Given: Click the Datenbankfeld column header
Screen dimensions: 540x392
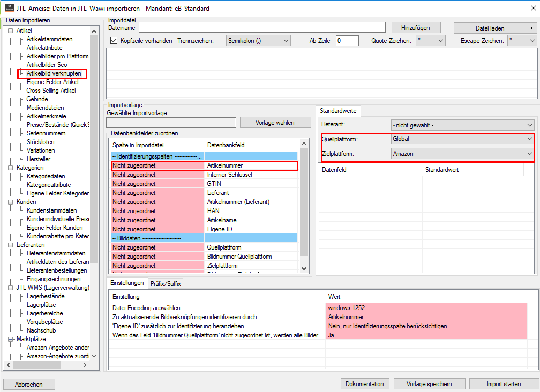Looking at the screenshot, I should click(251, 145).
